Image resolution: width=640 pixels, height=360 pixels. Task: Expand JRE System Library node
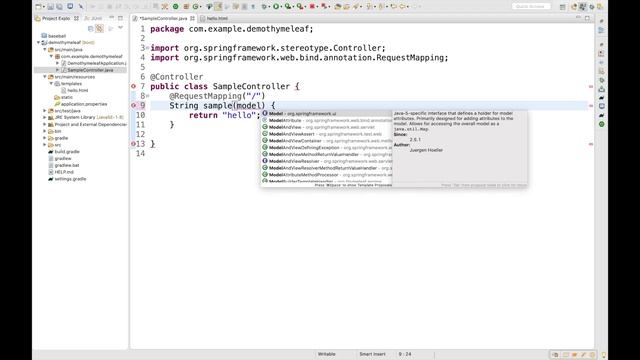45,118
